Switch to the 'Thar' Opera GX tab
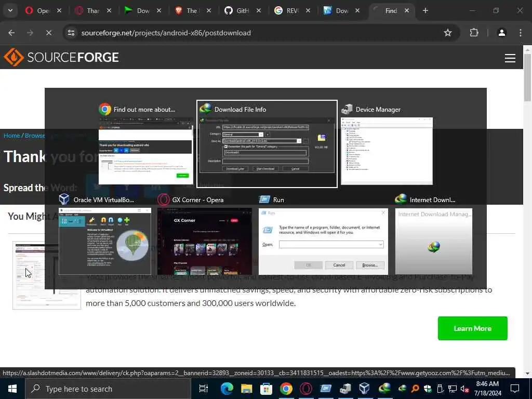This screenshot has width=532, height=399. pos(93,10)
